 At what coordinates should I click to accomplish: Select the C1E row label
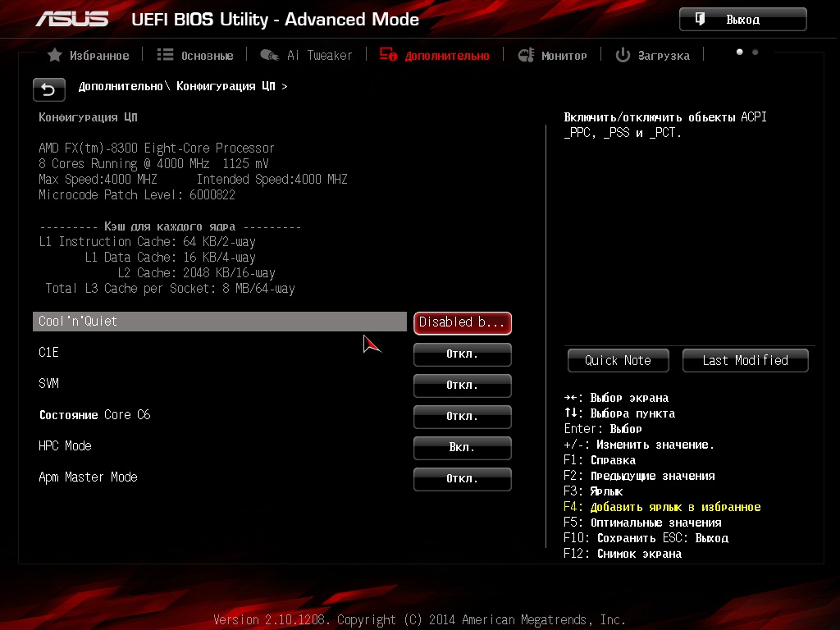coord(48,353)
